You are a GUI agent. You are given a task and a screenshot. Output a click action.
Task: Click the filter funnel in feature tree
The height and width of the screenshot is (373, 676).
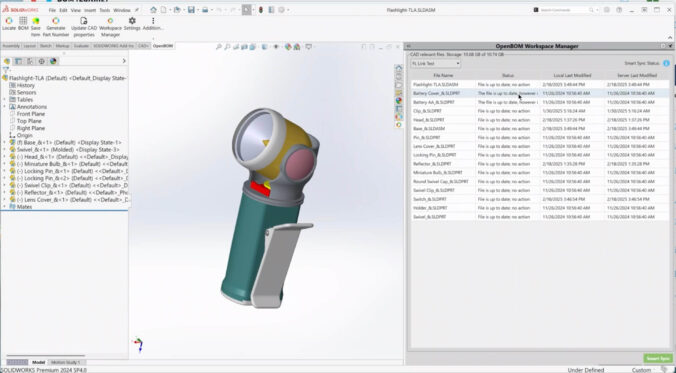[6, 69]
